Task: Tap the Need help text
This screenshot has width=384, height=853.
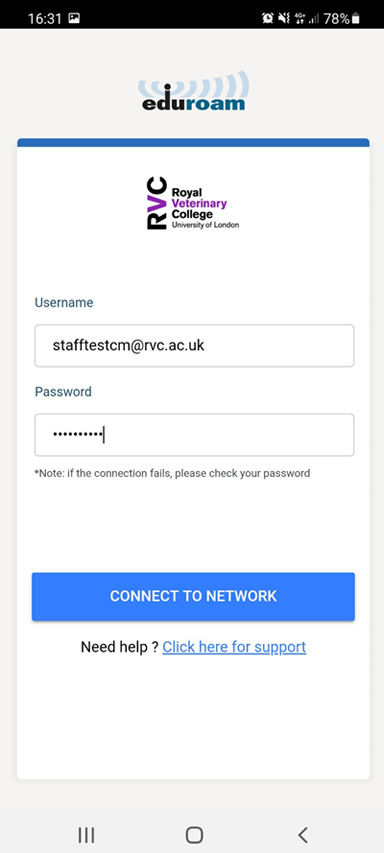Action: coord(119,647)
